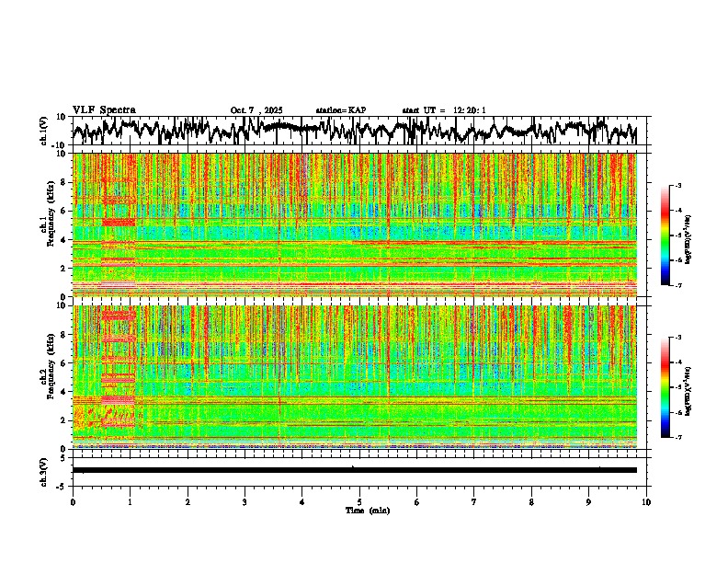Click the ch.3 black waveform band
The width and height of the screenshot is (728, 563).
[x=355, y=470]
